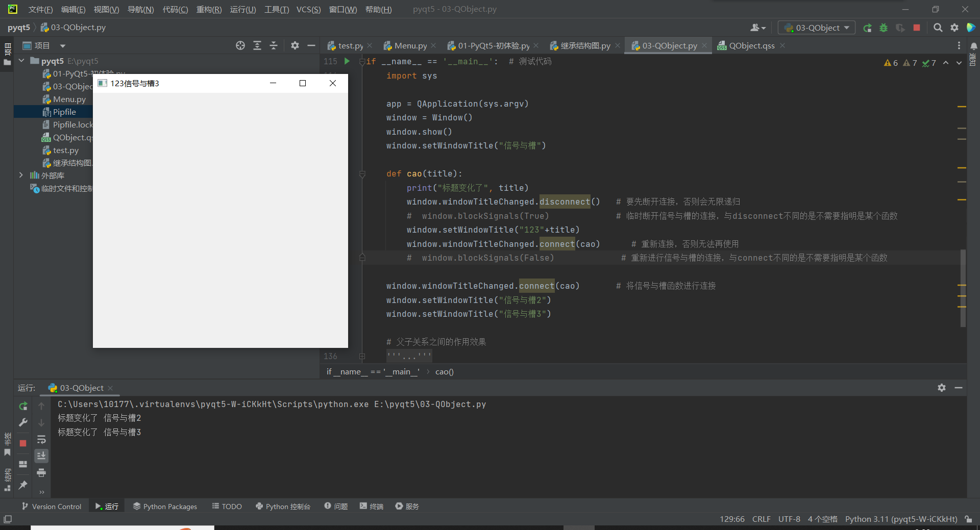This screenshot has width=980, height=530.
Task: Click the Python 3.11 interpreter in status bar
Action: pos(901,519)
